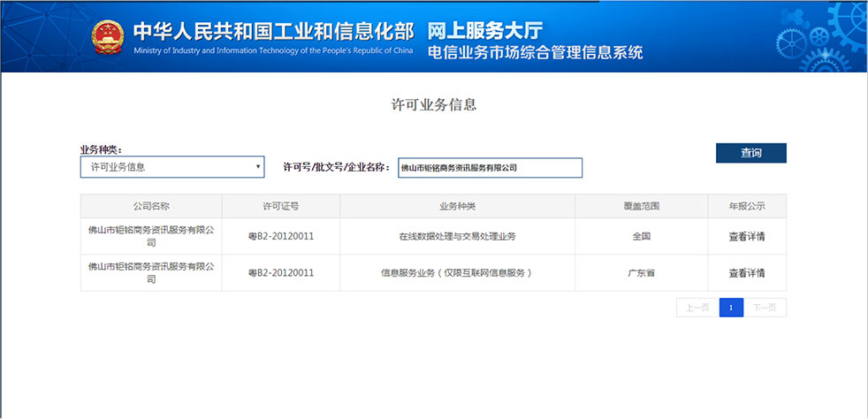Select page 1 in pagination

pos(731,308)
